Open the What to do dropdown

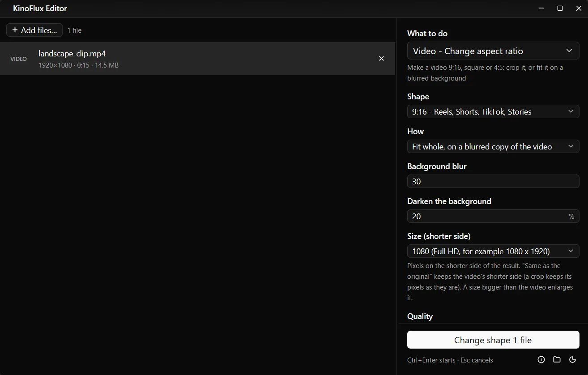493,51
